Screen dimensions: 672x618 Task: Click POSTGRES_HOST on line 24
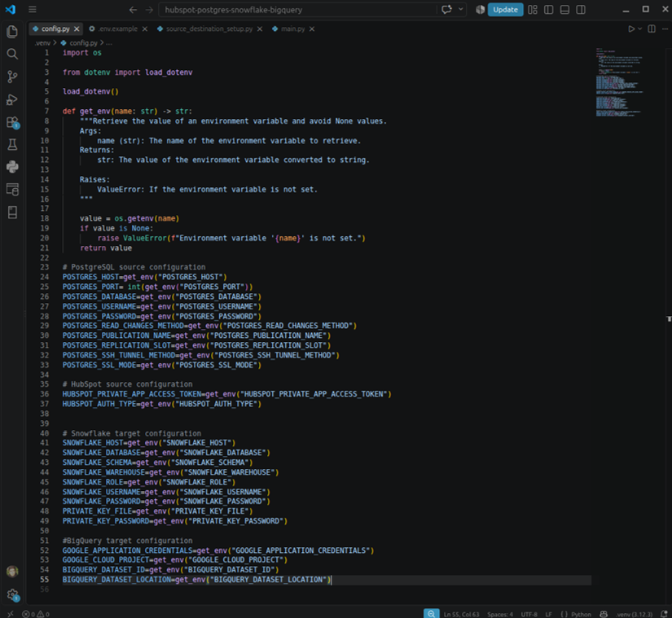pyautogui.click(x=90, y=277)
